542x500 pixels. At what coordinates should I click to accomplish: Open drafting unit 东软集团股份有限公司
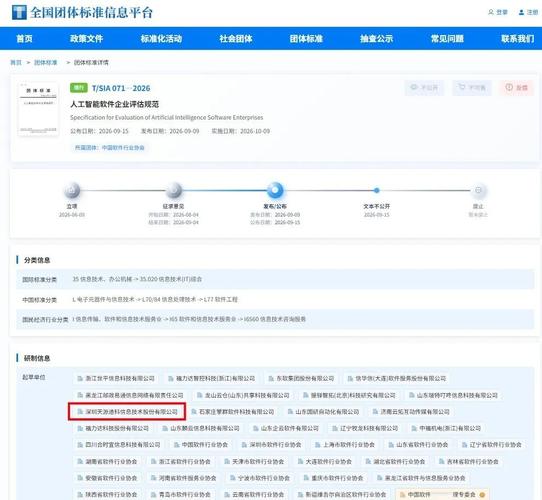point(301,379)
